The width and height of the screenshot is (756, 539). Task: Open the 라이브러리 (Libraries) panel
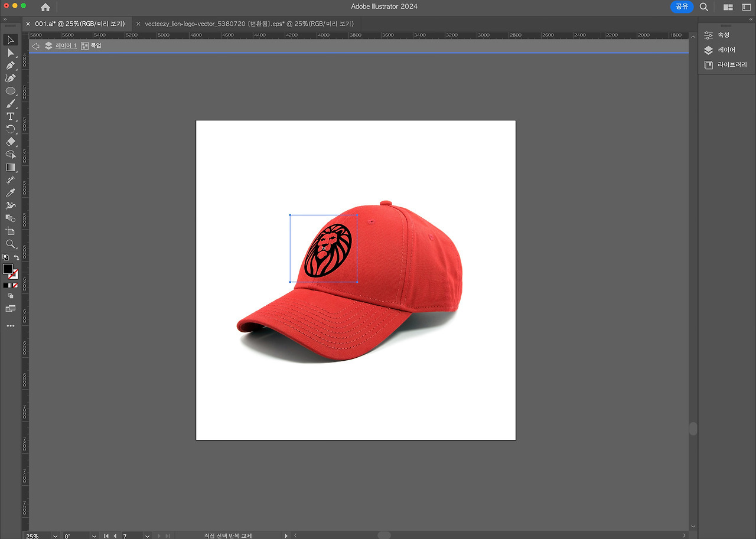[x=725, y=65]
